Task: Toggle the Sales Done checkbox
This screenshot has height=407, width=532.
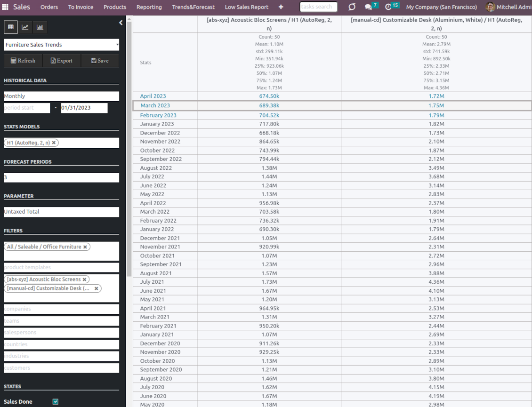Action: [55, 401]
